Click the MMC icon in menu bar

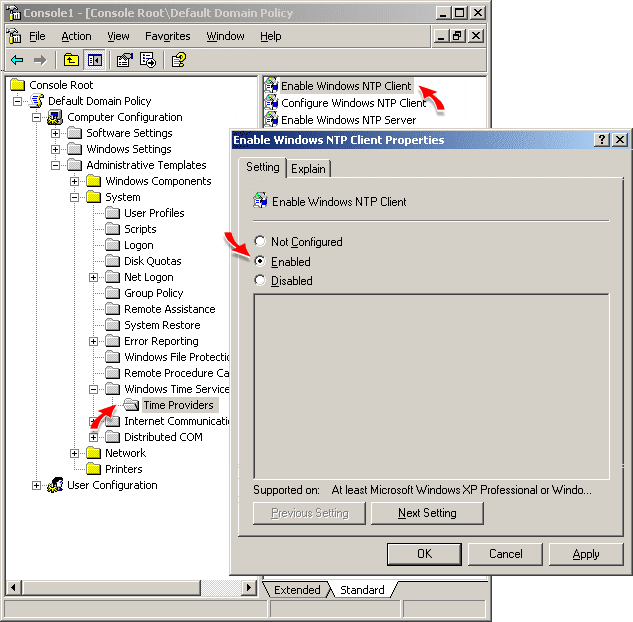point(15,36)
